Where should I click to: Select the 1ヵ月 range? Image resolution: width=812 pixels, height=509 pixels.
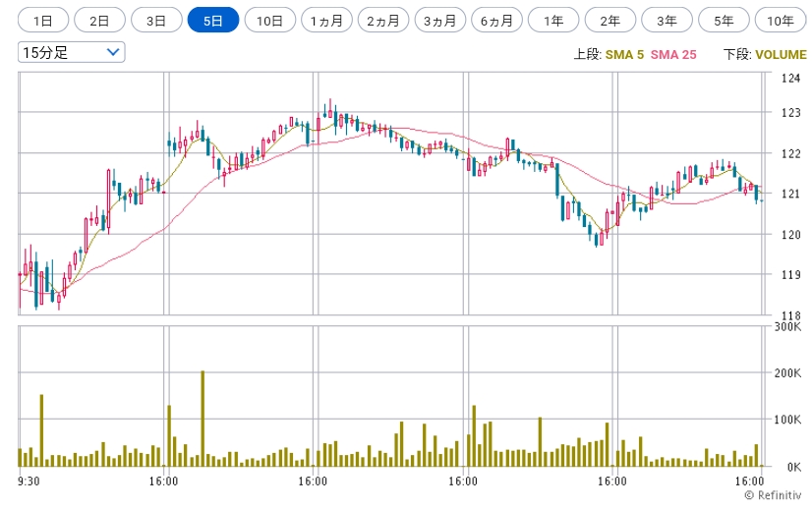[x=326, y=21]
